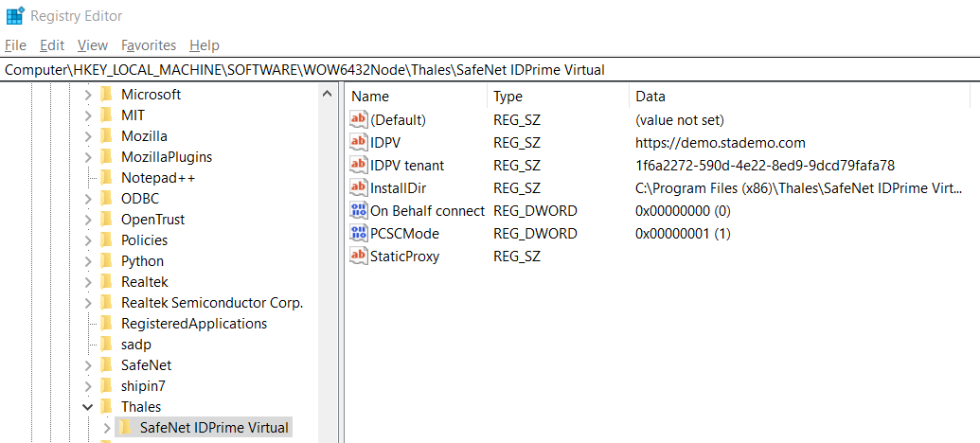Select the Thales folder icon
980x443 pixels.
click(106, 407)
